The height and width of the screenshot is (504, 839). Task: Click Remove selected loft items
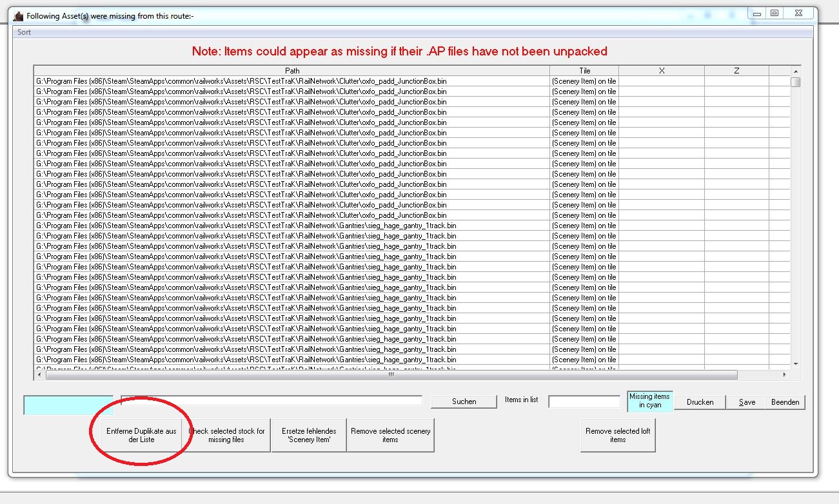618,435
